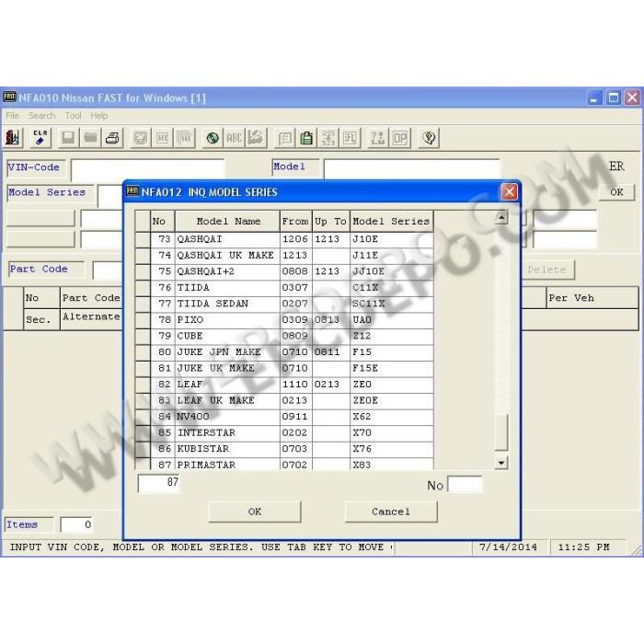The height and width of the screenshot is (644, 644).
Task: Click the OP toolbar icon
Action: 400,138
